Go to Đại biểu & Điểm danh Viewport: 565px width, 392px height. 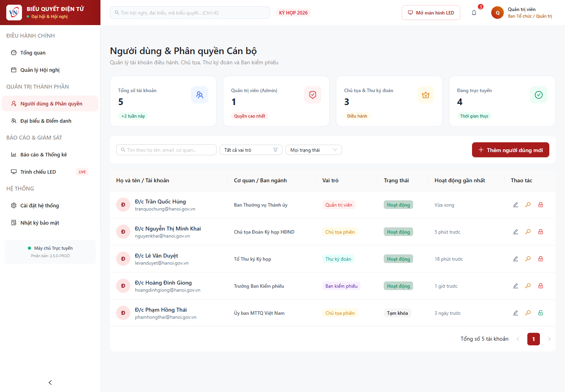point(50,121)
